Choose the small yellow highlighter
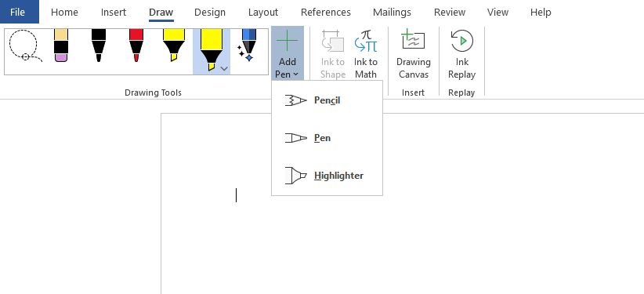Image resolution: width=644 pixels, height=294 pixels. tap(174, 45)
